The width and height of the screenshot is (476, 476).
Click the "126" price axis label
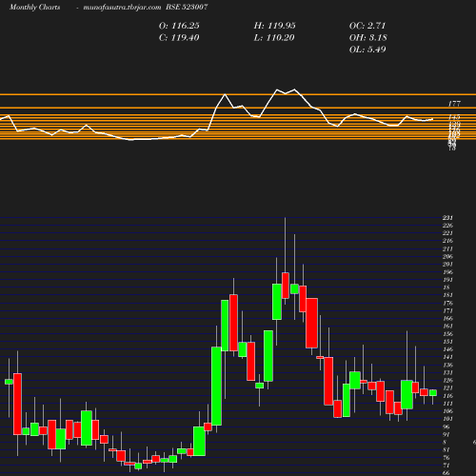(x=447, y=381)
